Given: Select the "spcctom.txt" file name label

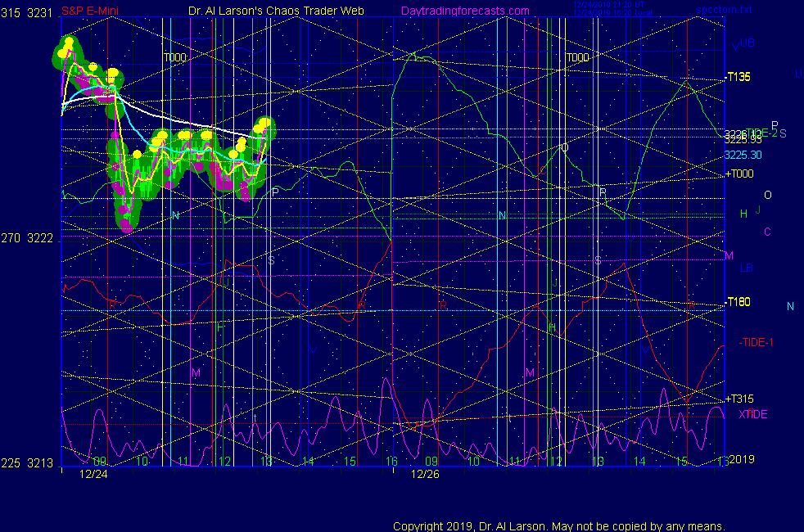Looking at the screenshot, I should pos(724,9).
